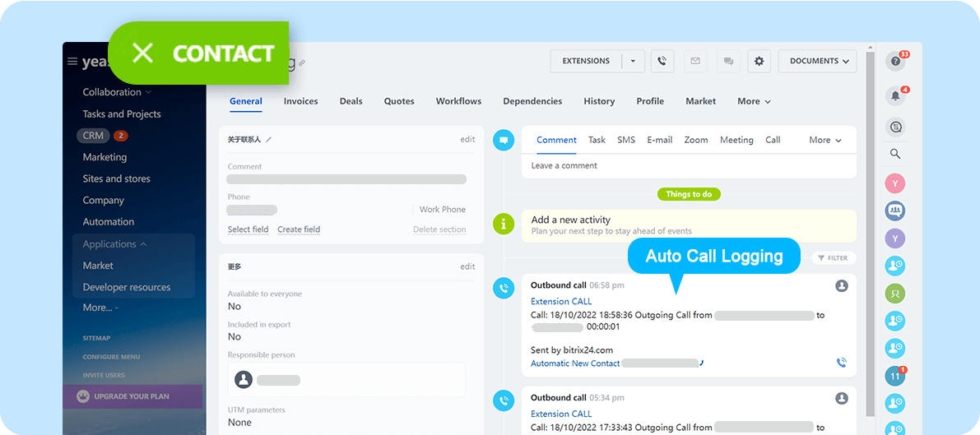
Task: Open the Automatic New Contact link
Action: pos(575,363)
